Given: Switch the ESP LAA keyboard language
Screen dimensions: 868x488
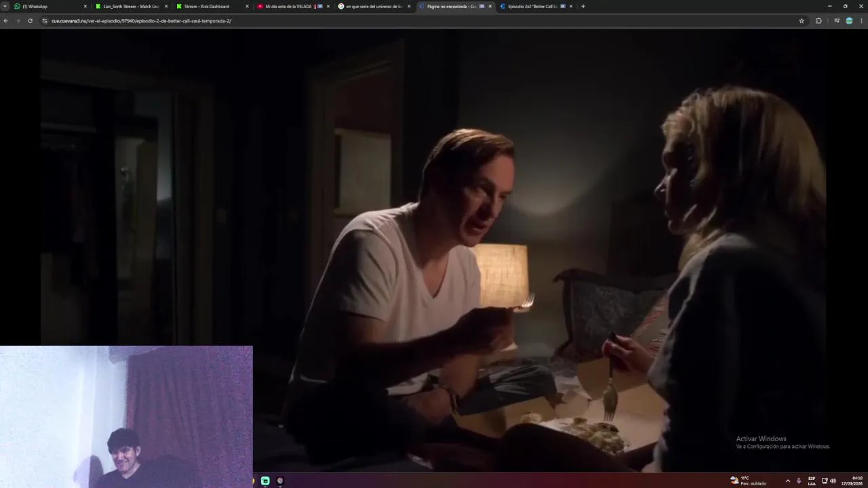Looking at the screenshot, I should click(812, 481).
